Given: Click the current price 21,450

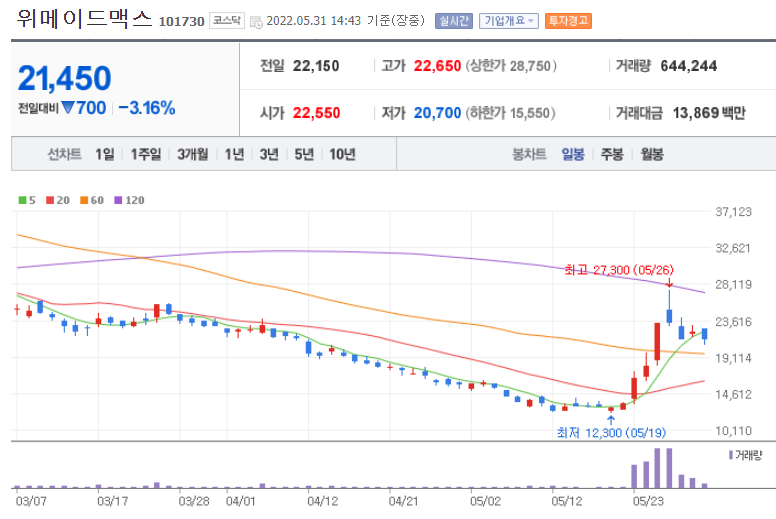Looking at the screenshot, I should [64, 78].
